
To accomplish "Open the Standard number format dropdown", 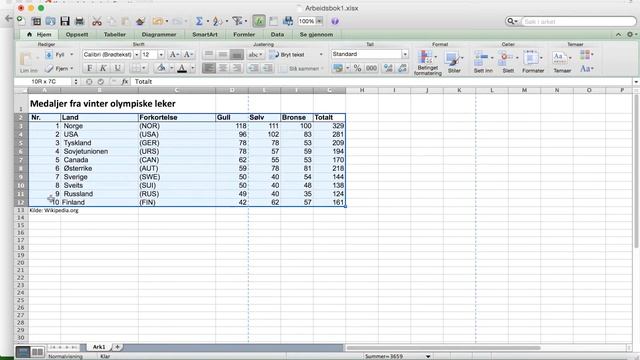I will (x=405, y=54).
